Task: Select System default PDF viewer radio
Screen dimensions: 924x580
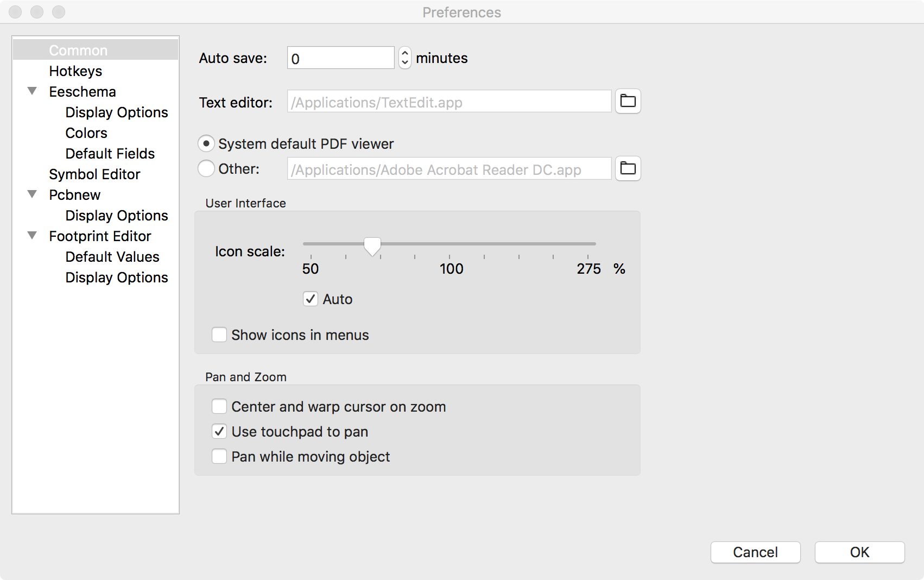Action: point(206,144)
